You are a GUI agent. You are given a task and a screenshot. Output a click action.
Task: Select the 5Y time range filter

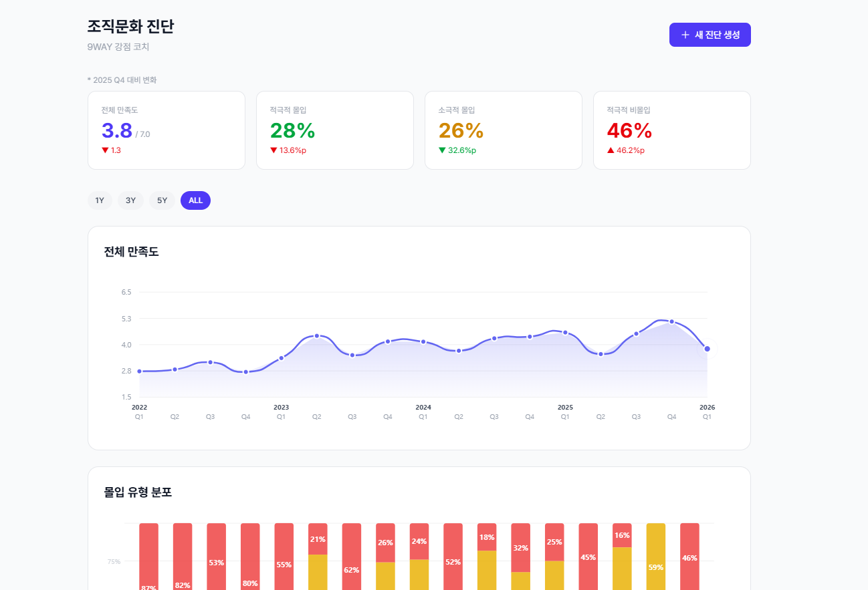(162, 200)
